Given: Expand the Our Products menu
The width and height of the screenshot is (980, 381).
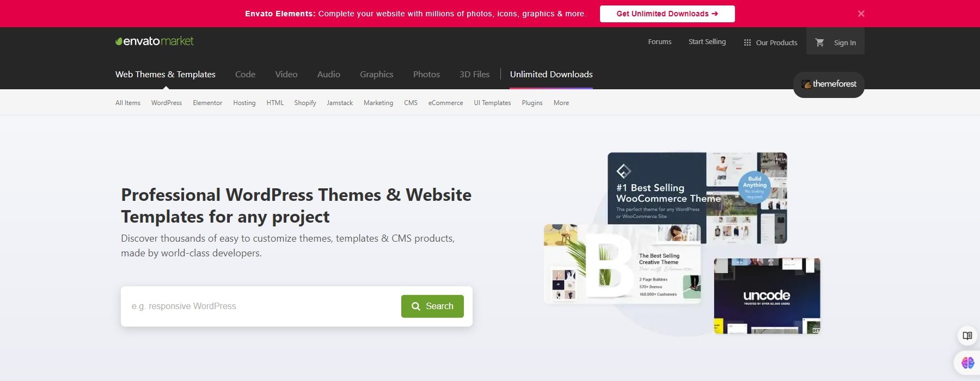Looking at the screenshot, I should [x=776, y=42].
